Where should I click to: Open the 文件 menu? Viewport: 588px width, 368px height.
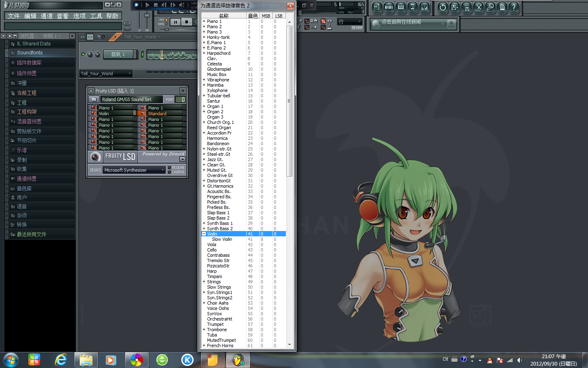[13, 16]
